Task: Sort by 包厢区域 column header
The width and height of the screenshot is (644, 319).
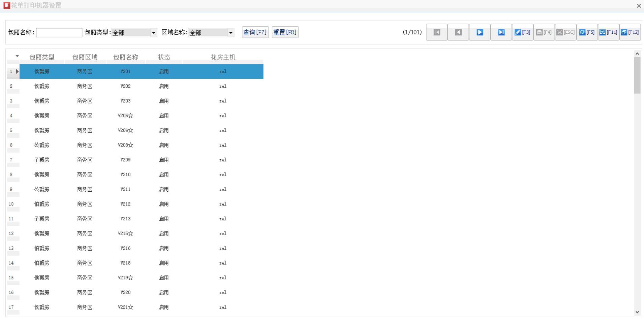Action: 85,57
